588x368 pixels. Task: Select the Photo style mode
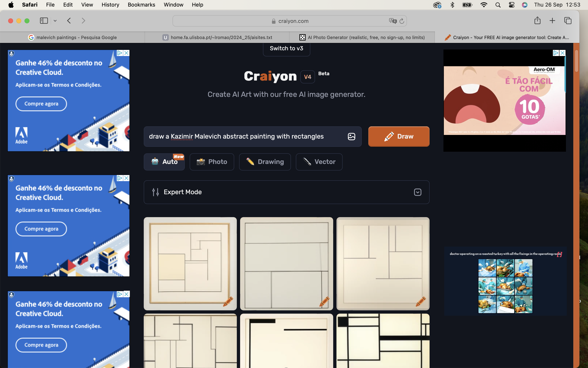coord(212,162)
